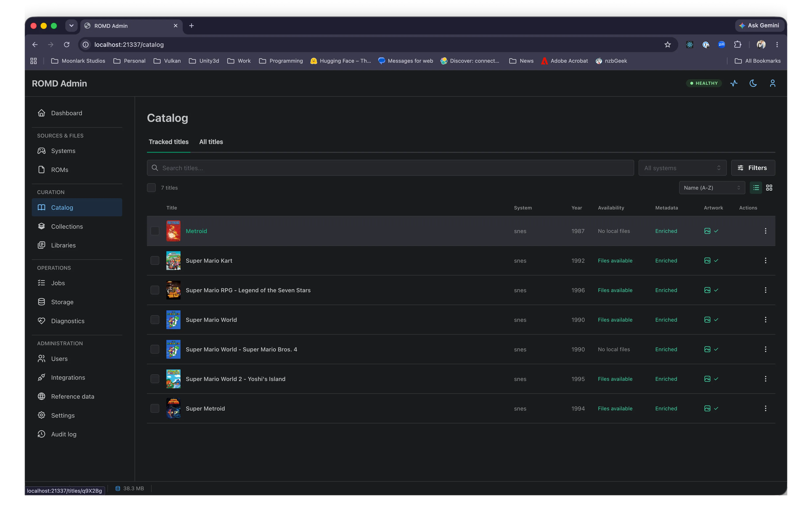
Task: Open the All Bookmarks folder
Action: [x=758, y=61]
